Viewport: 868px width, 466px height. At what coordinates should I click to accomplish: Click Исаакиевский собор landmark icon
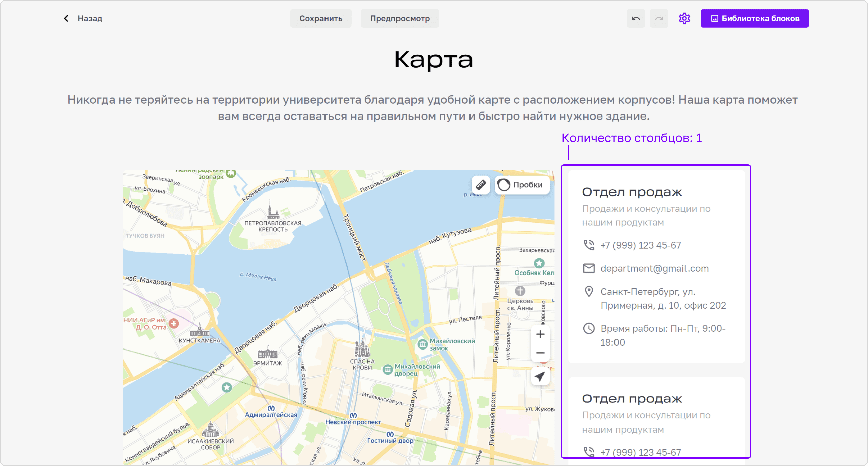coord(210,429)
